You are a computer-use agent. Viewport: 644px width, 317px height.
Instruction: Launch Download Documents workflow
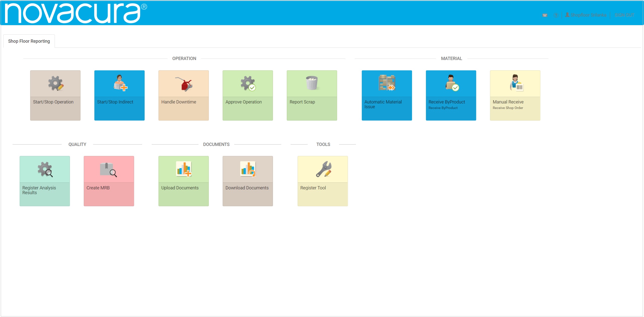point(248,181)
